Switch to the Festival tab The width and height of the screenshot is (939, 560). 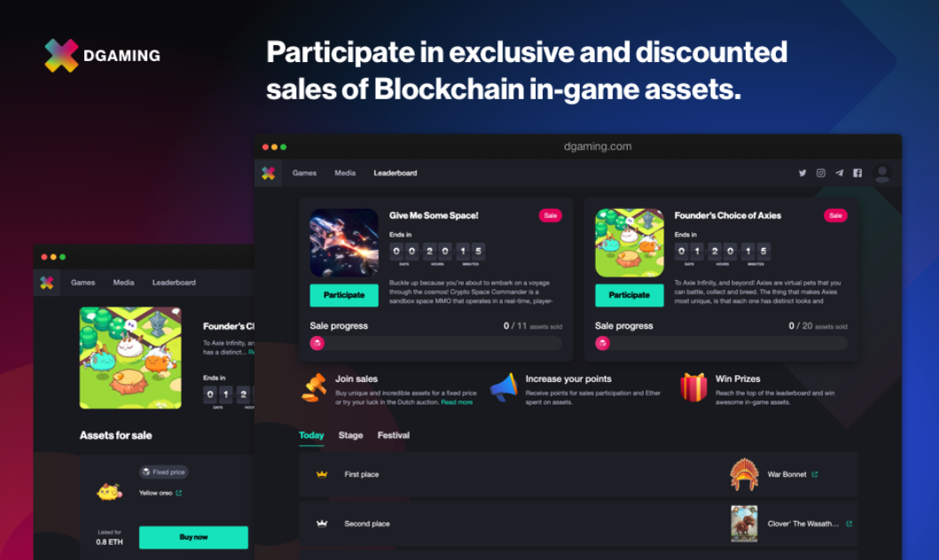[x=393, y=435]
